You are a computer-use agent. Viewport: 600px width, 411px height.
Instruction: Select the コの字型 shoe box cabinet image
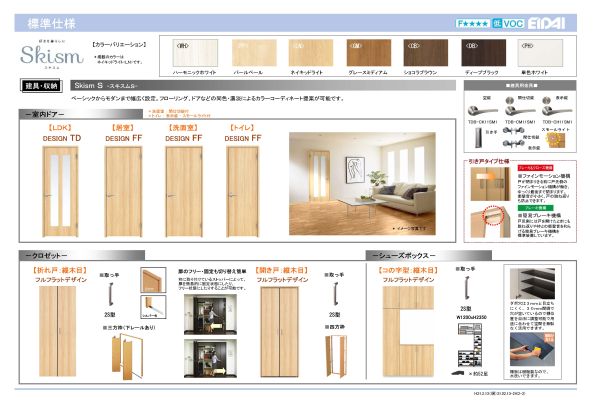pyautogui.click(x=408, y=331)
